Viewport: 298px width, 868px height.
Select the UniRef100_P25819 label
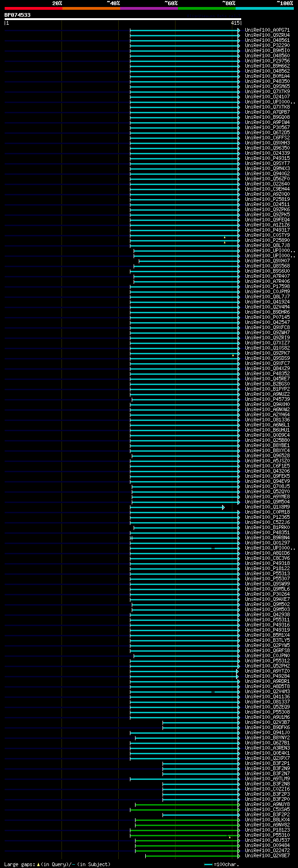point(267,200)
